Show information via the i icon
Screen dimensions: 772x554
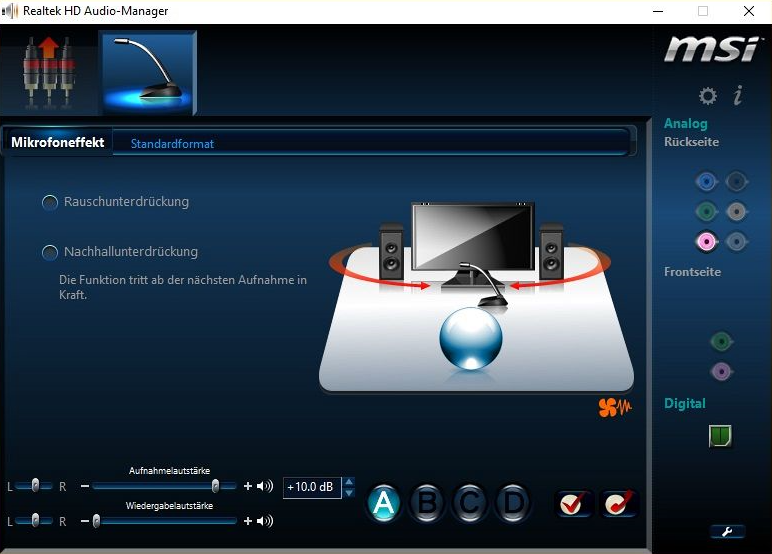coord(738,95)
